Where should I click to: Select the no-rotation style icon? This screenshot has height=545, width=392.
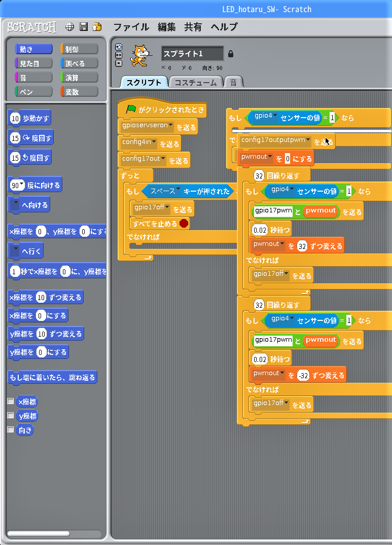click(119, 63)
